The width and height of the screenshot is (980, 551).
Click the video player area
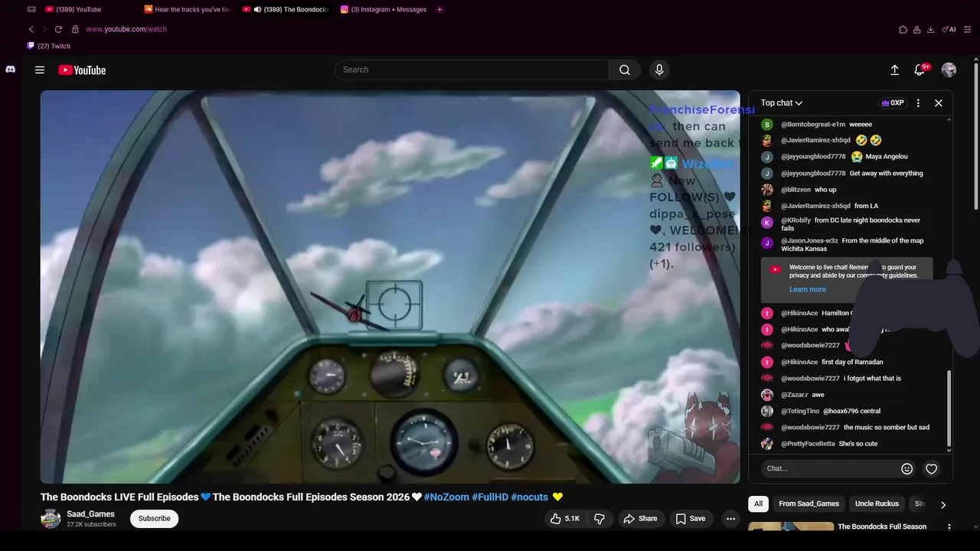click(390, 287)
